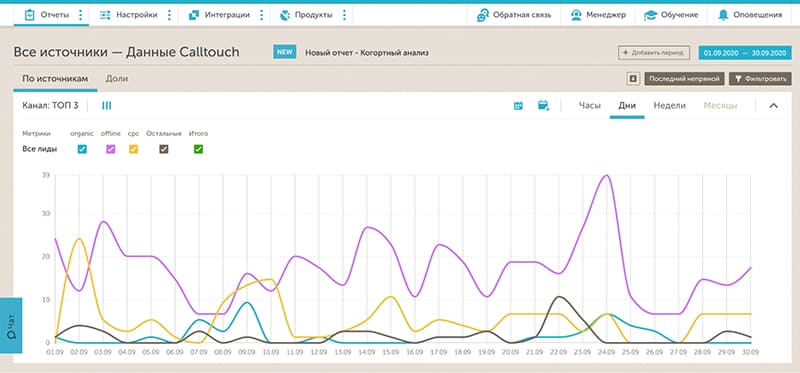Click Все источники — Данные Calltouch heading

click(127, 52)
